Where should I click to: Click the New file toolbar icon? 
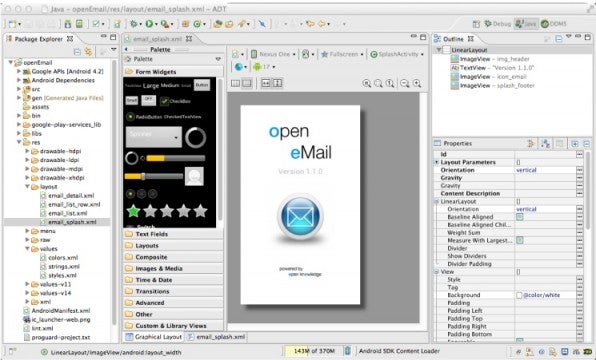pos(13,24)
